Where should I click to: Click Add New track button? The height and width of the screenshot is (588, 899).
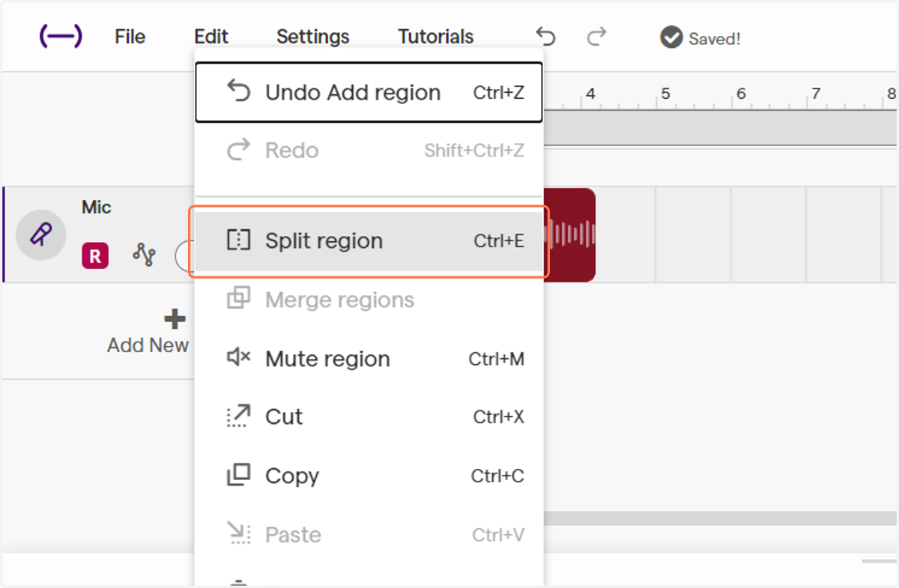pyautogui.click(x=148, y=332)
